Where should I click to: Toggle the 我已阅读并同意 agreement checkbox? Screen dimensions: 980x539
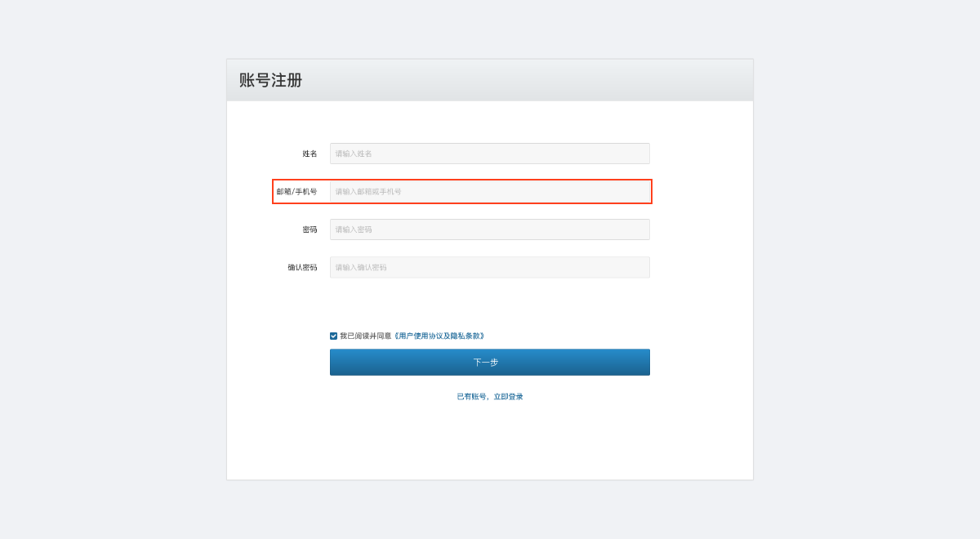click(x=333, y=336)
